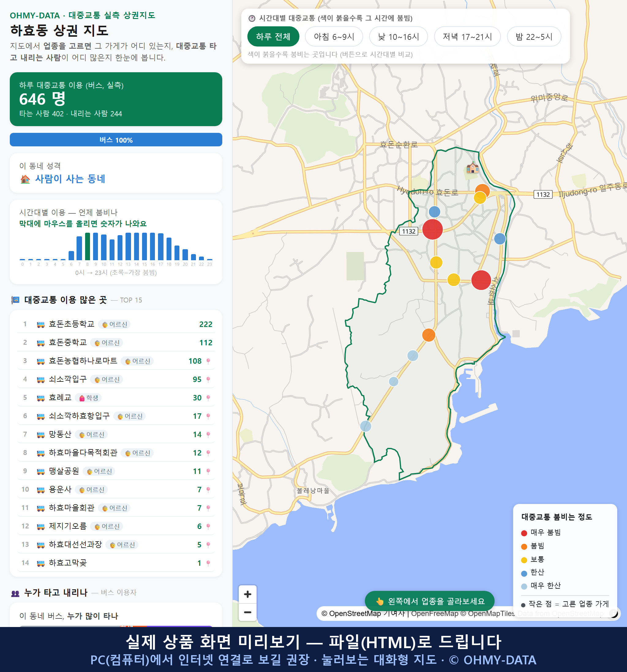Click the green peak bar at hour 8
Image resolution: width=627 pixels, height=672 pixels.
pyautogui.click(x=88, y=246)
